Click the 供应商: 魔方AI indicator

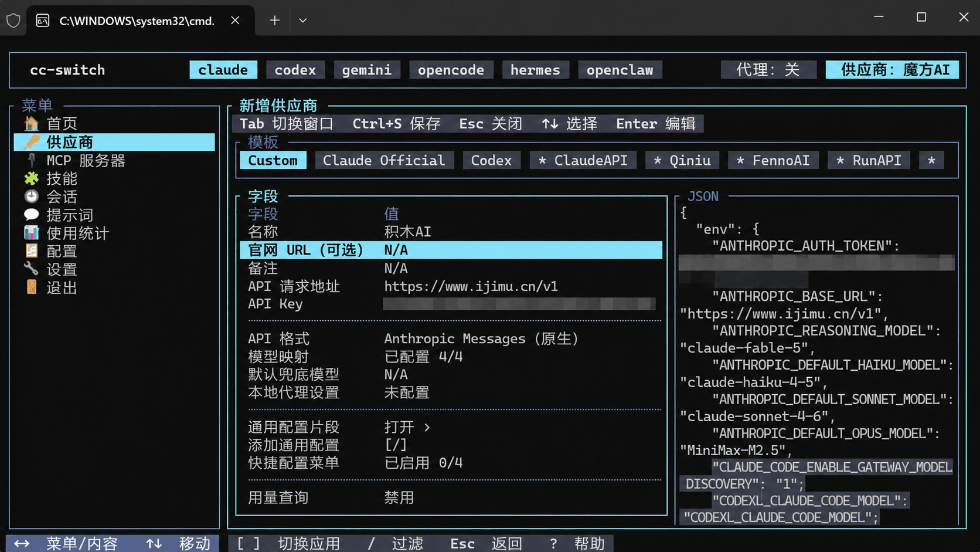(x=893, y=70)
